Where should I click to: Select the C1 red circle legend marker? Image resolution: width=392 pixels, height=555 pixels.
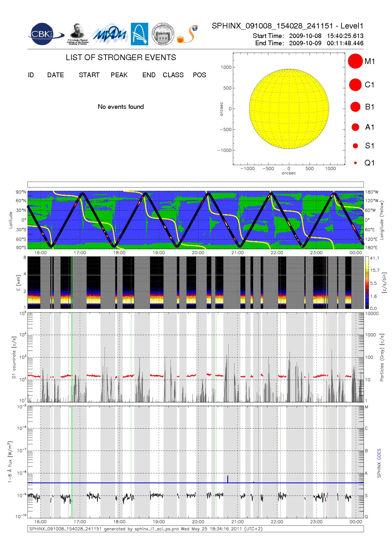[x=355, y=85]
